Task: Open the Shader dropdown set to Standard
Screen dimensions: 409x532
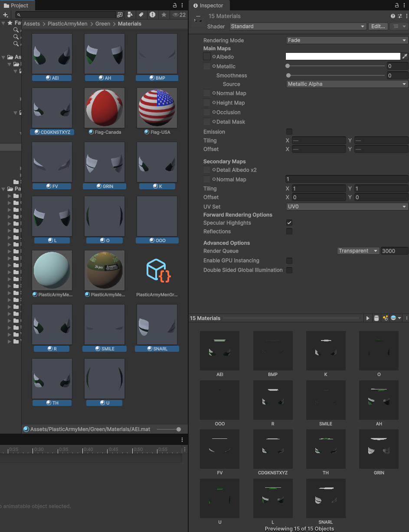Action: coord(298,26)
